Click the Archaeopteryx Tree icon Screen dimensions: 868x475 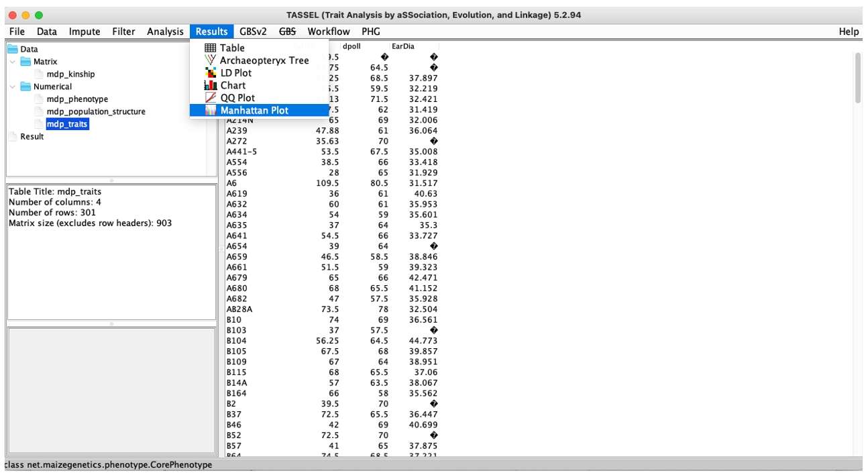click(x=210, y=60)
